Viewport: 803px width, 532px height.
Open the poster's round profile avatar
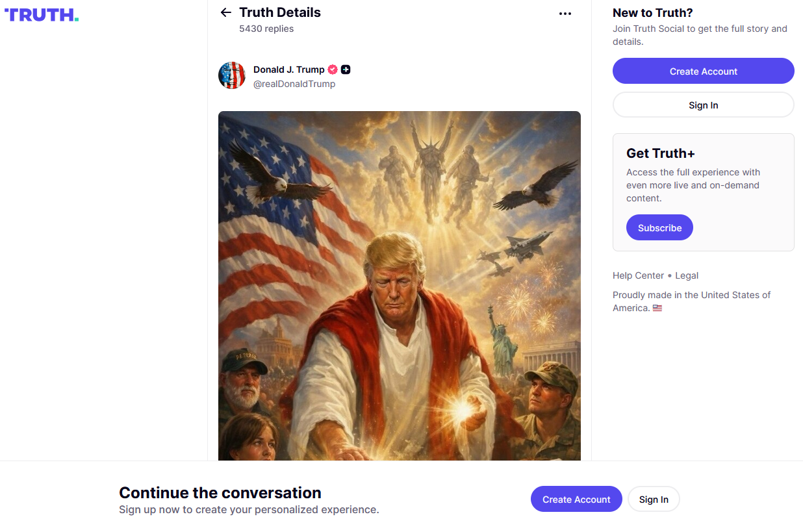(232, 76)
